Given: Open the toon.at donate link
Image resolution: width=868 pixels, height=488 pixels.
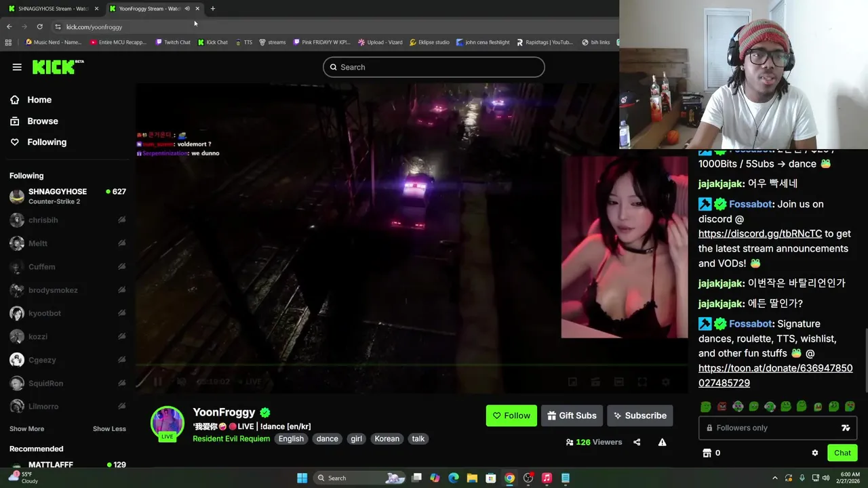Looking at the screenshot, I should point(775,375).
